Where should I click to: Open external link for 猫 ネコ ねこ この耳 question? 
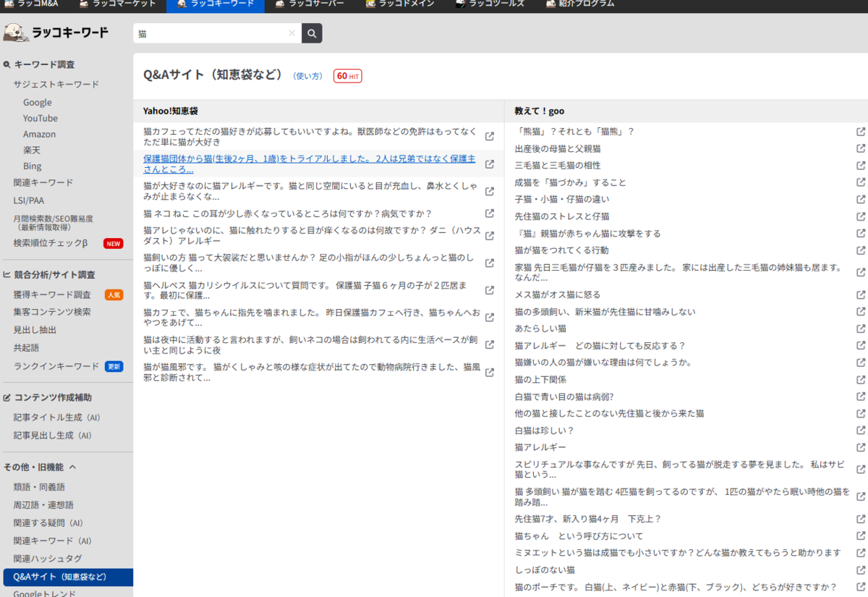coord(490,213)
